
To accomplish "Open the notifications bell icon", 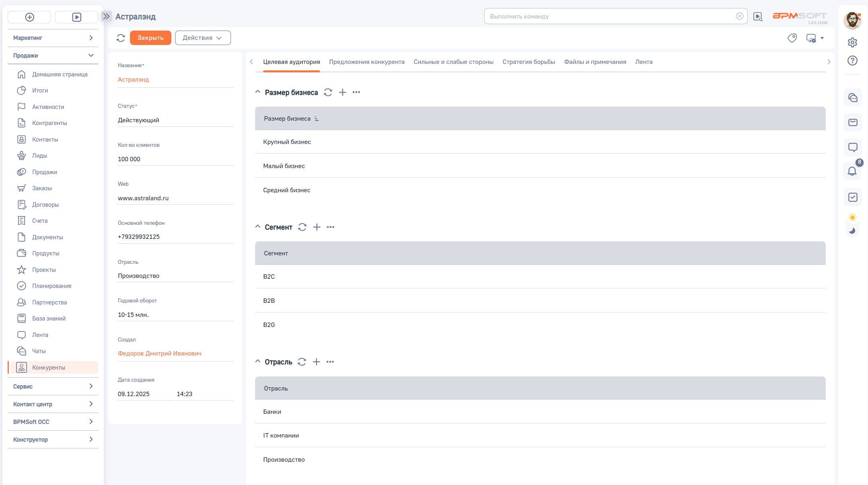I will click(x=852, y=171).
